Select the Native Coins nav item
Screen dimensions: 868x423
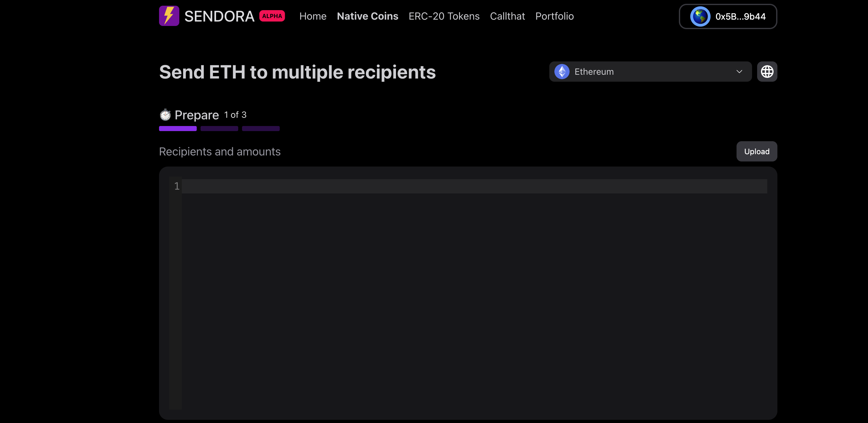coord(367,16)
